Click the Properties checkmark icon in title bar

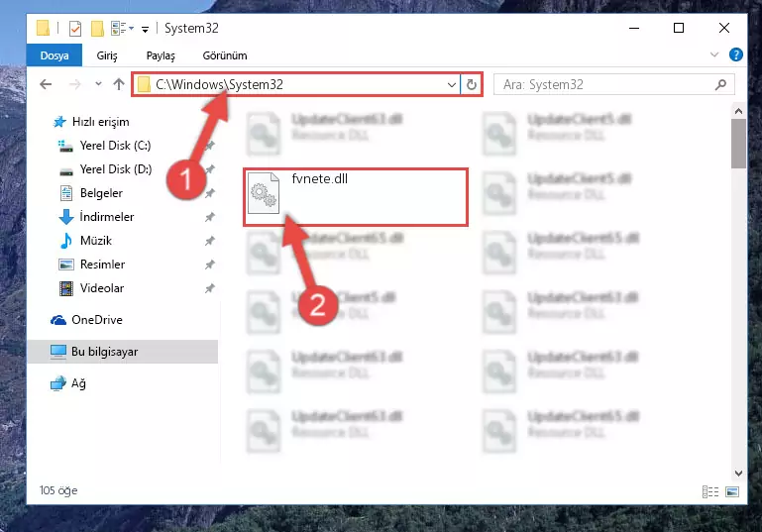(x=75, y=28)
